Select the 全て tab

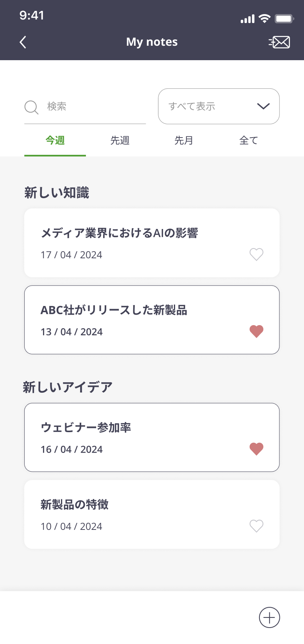coord(249,140)
